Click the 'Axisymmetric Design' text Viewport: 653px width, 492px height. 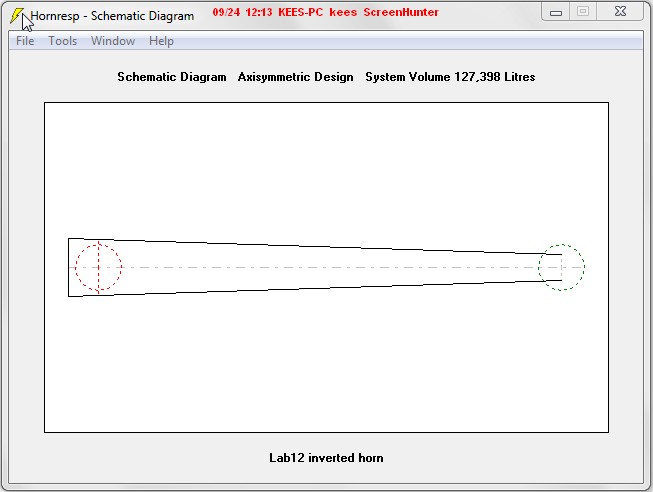pyautogui.click(x=295, y=77)
